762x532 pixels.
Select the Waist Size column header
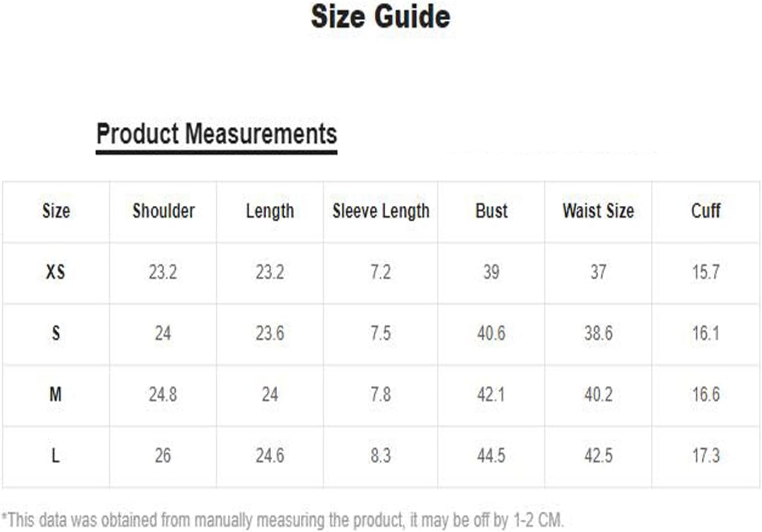pos(598,211)
